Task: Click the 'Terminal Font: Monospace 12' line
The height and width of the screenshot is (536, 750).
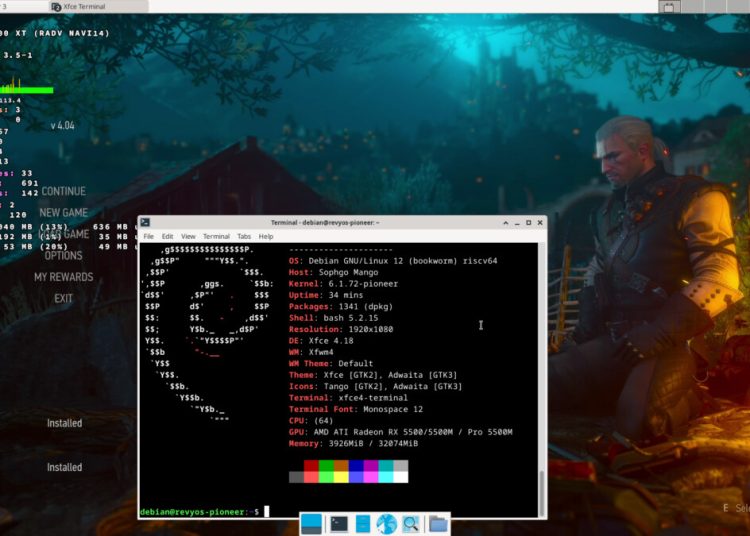Action: [x=356, y=409]
